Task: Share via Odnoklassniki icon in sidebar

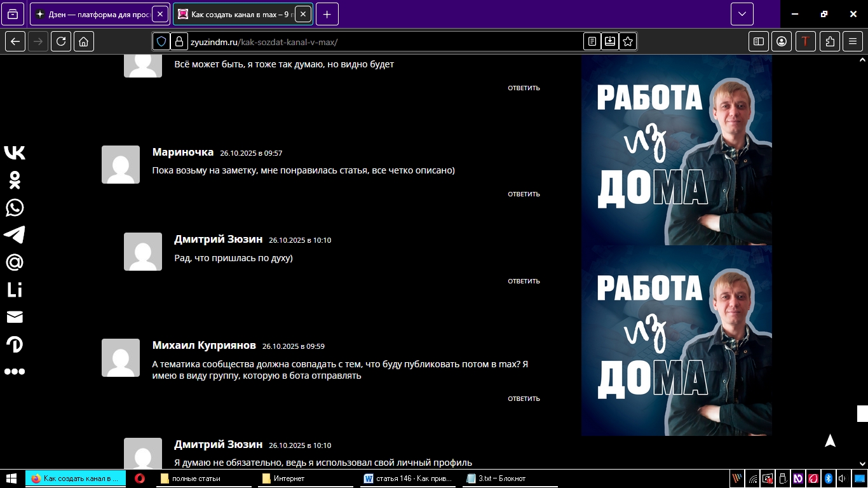Action: [15, 180]
